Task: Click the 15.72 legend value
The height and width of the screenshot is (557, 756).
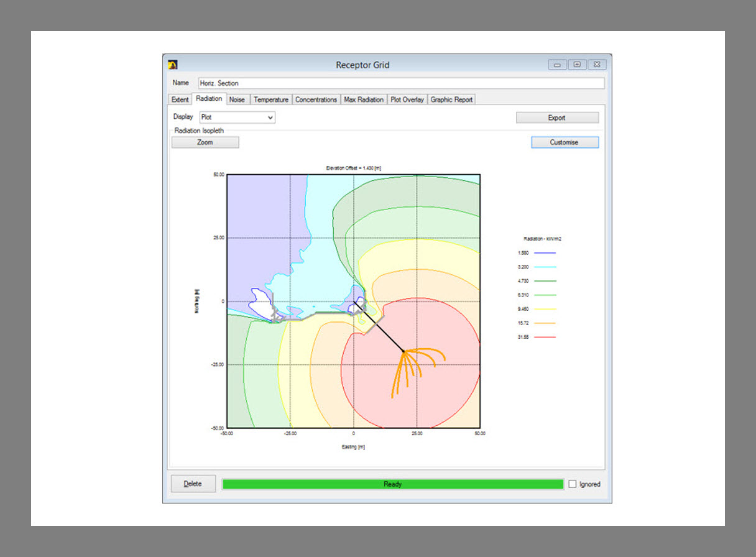Action: [x=523, y=323]
